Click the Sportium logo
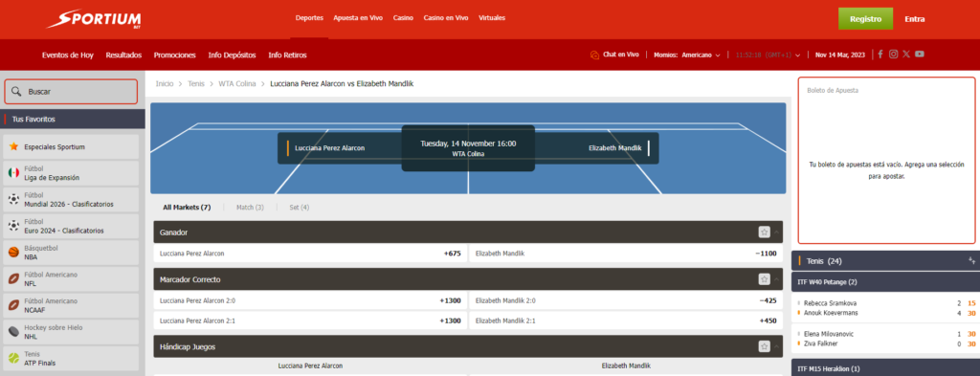 pos(94,19)
